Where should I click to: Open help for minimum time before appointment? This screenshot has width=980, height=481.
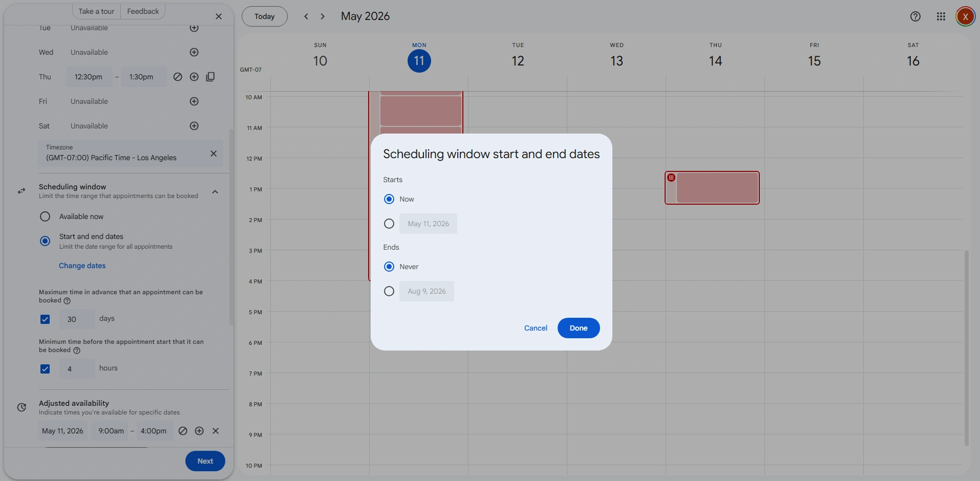tap(77, 351)
